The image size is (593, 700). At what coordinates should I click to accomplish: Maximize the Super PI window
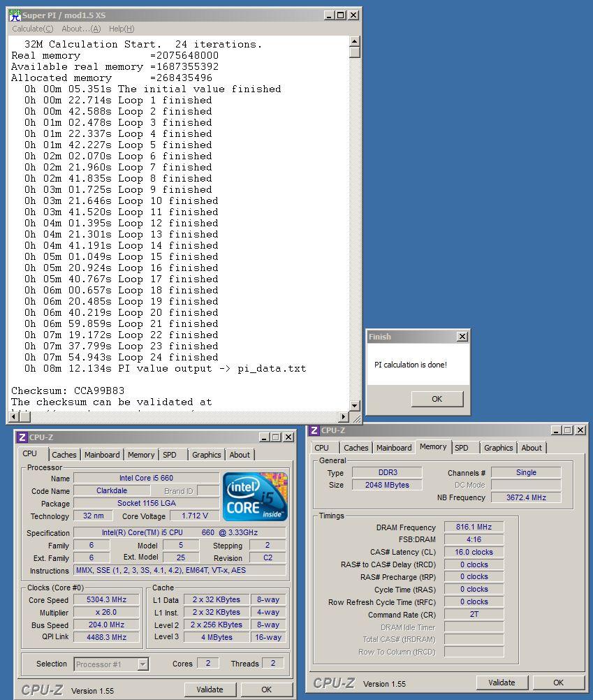click(341, 15)
